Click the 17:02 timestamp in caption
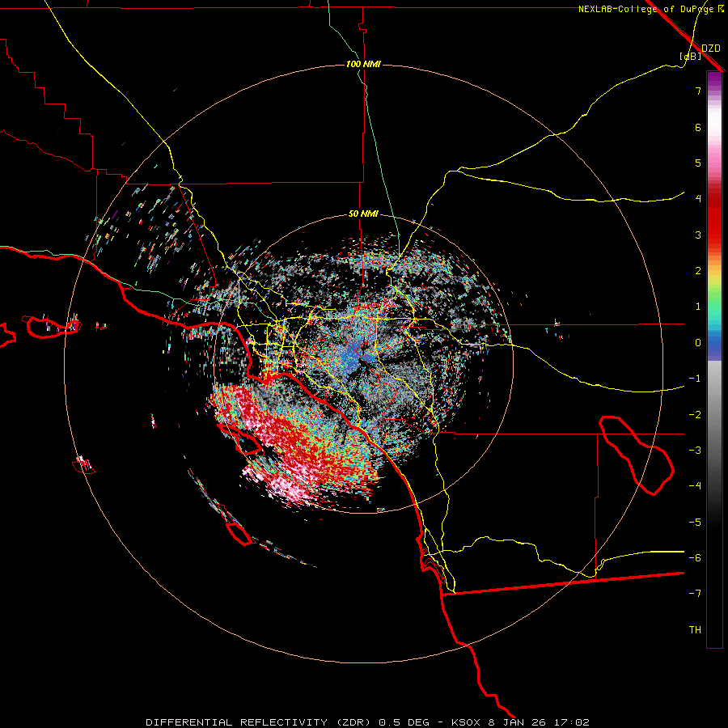728x728 pixels. click(x=571, y=722)
